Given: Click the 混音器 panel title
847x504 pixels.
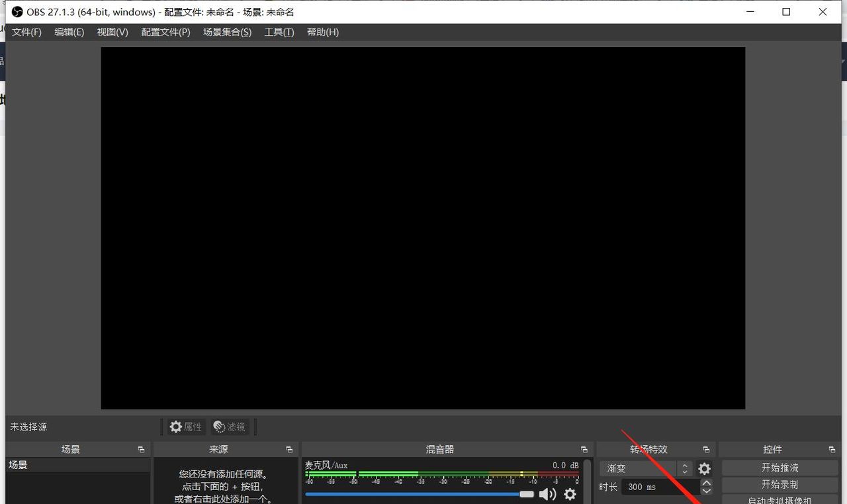Looking at the screenshot, I should [x=440, y=450].
